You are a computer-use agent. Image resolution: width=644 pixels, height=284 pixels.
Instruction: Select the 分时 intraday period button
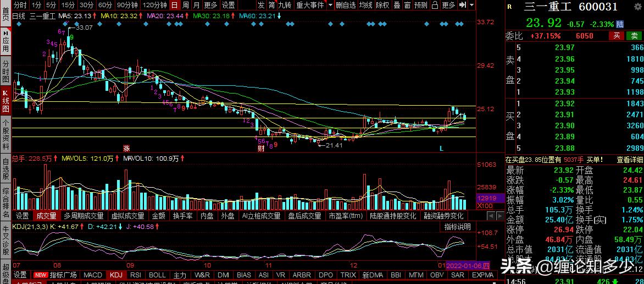(x=20, y=5)
